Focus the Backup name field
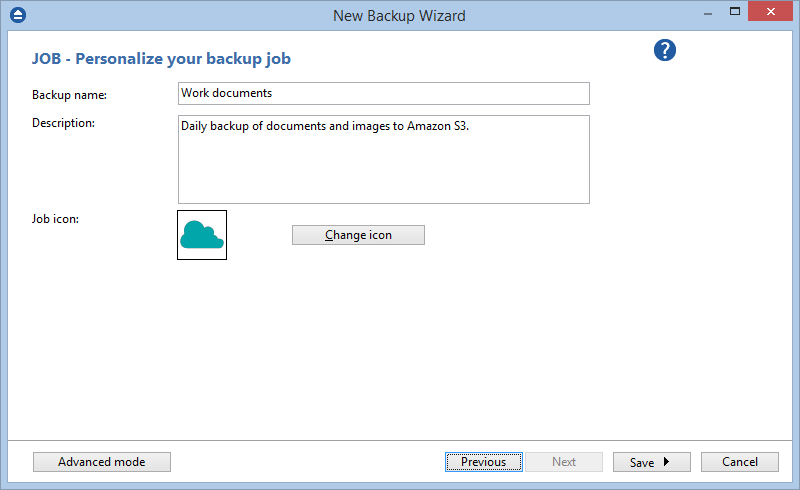Viewport: 800px width, 490px height. 384,93
